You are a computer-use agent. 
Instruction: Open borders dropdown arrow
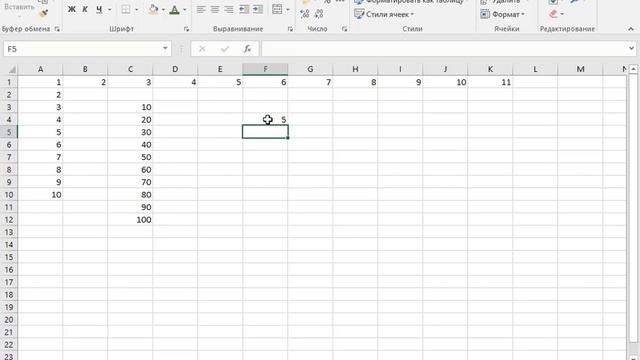(x=136, y=9)
